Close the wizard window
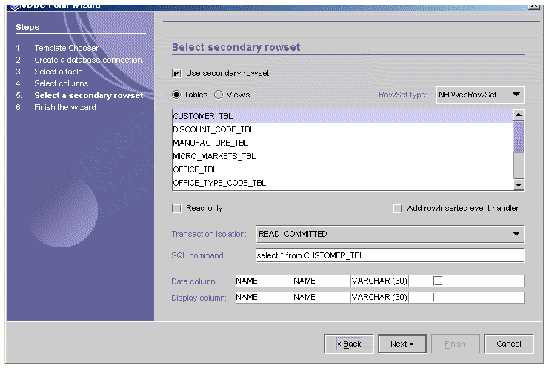The width and height of the screenshot is (549, 368). click(534, 6)
